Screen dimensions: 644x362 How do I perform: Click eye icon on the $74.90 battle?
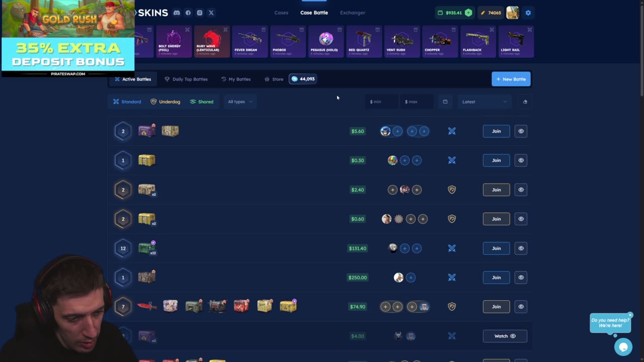coord(521,307)
